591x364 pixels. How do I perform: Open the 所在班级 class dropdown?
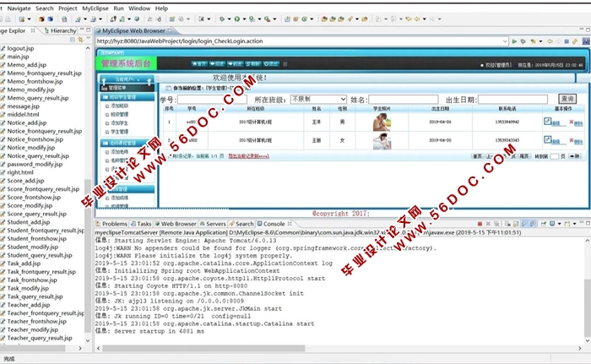point(318,99)
